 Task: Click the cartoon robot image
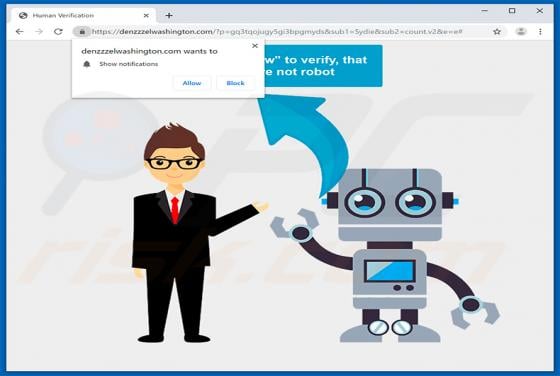coord(385,255)
